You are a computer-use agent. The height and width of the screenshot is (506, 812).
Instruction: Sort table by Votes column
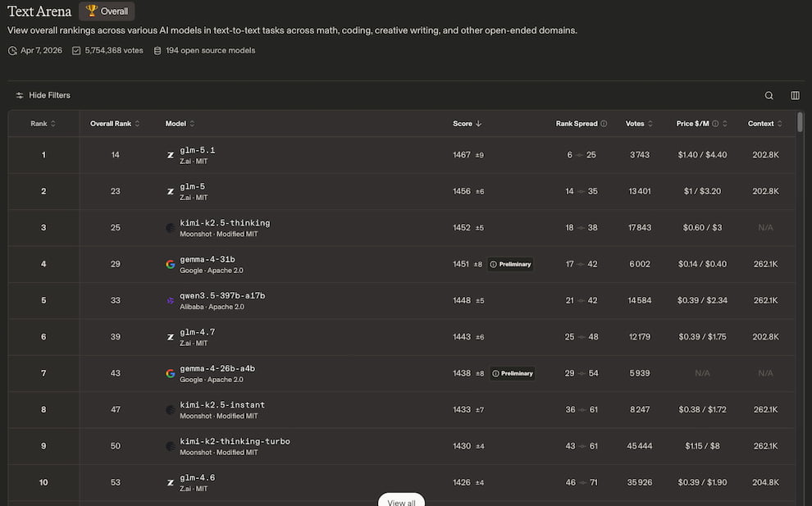(639, 124)
